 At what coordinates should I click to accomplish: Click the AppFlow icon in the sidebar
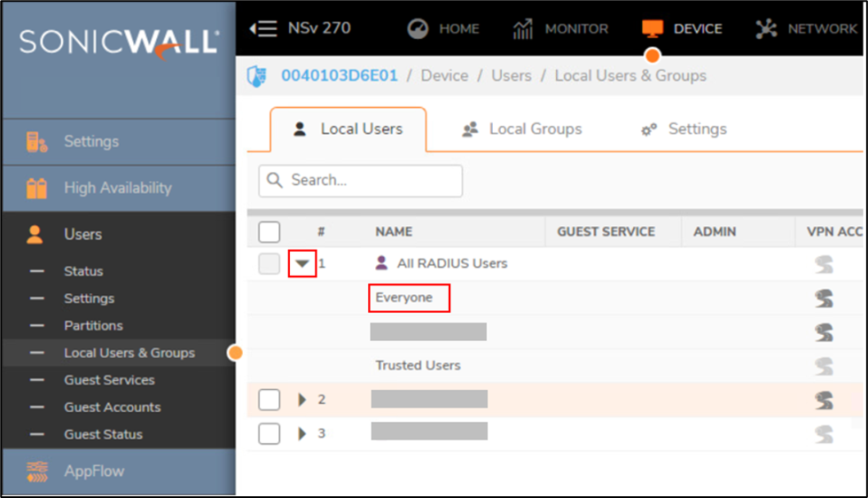(36, 471)
